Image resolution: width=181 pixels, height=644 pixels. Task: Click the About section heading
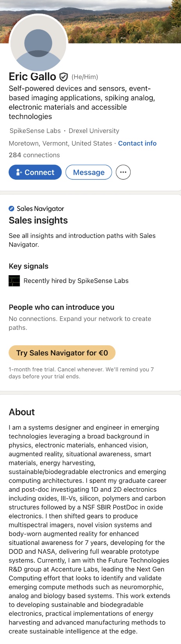[x=22, y=412]
